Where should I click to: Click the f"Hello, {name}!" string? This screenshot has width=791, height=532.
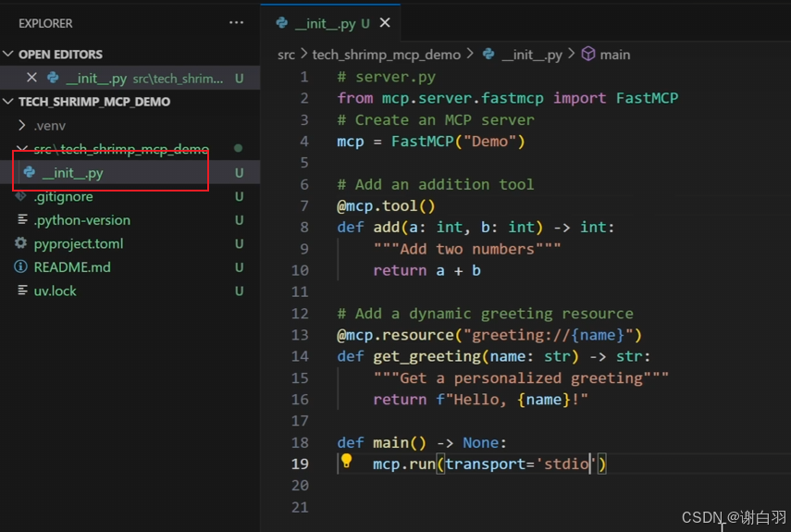pyautogui.click(x=512, y=400)
